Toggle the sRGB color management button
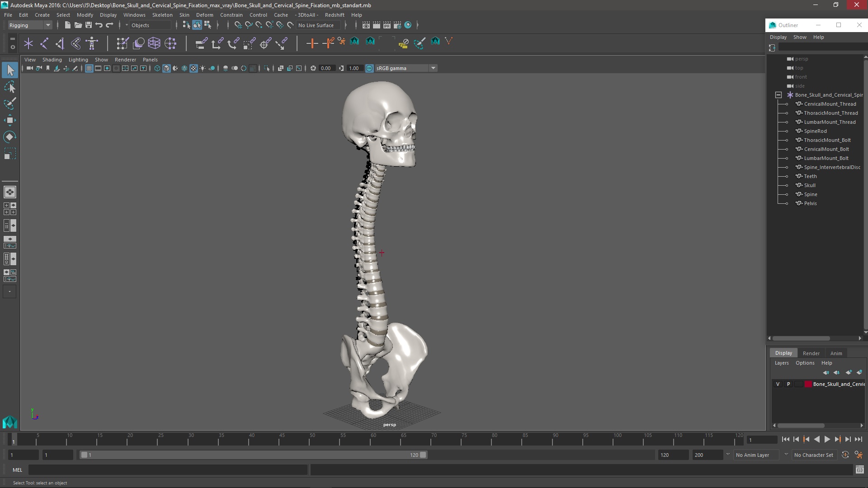Screen dimensions: 868x488 (369, 68)
